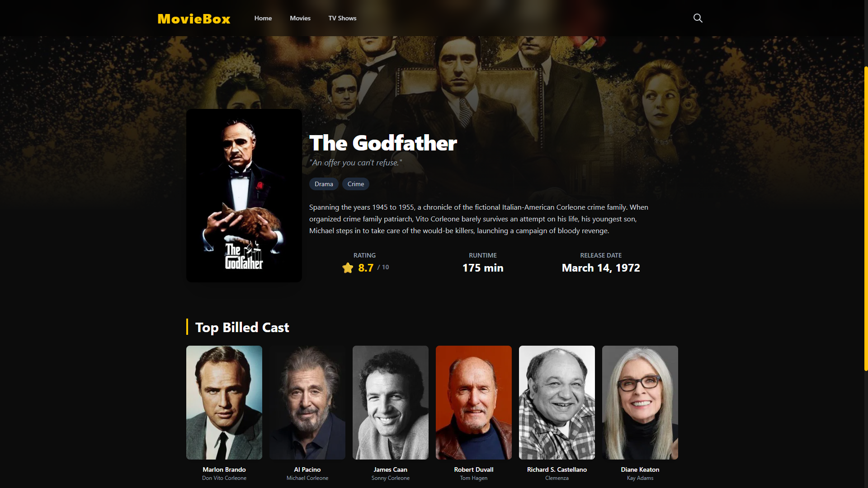This screenshot has width=868, height=488.
Task: Go to the Home menu item
Action: coord(263,18)
